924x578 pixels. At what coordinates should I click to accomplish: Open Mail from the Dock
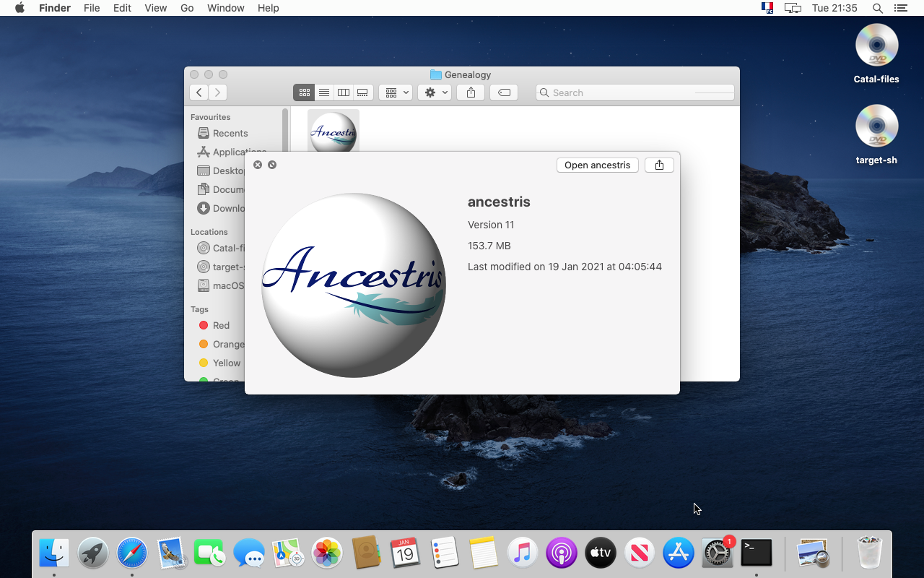[x=171, y=553]
